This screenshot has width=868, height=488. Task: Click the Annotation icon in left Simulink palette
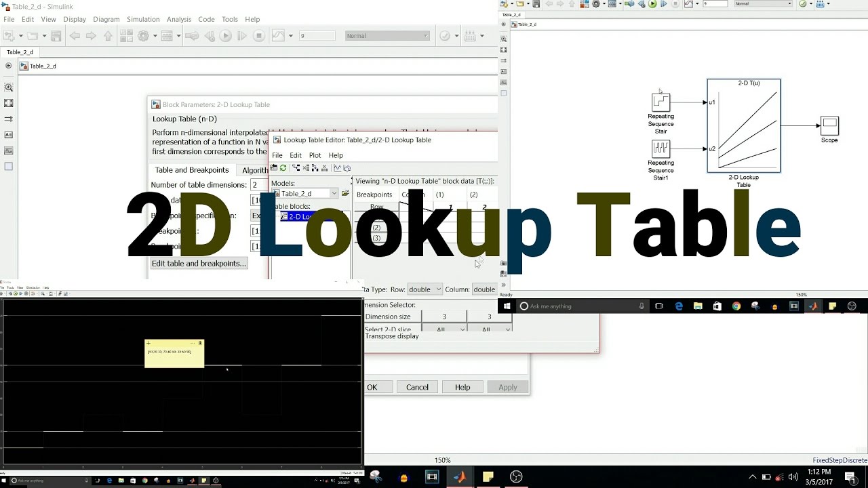[9, 134]
